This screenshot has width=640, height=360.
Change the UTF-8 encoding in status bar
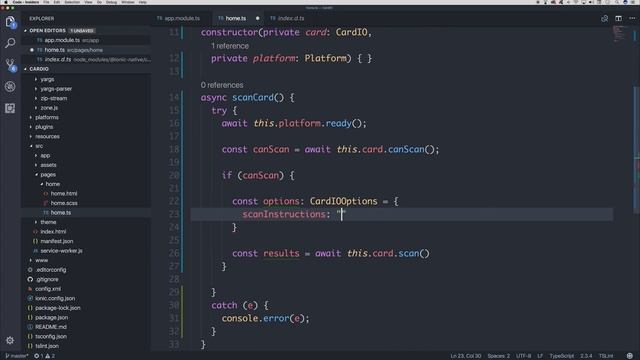click(524, 356)
